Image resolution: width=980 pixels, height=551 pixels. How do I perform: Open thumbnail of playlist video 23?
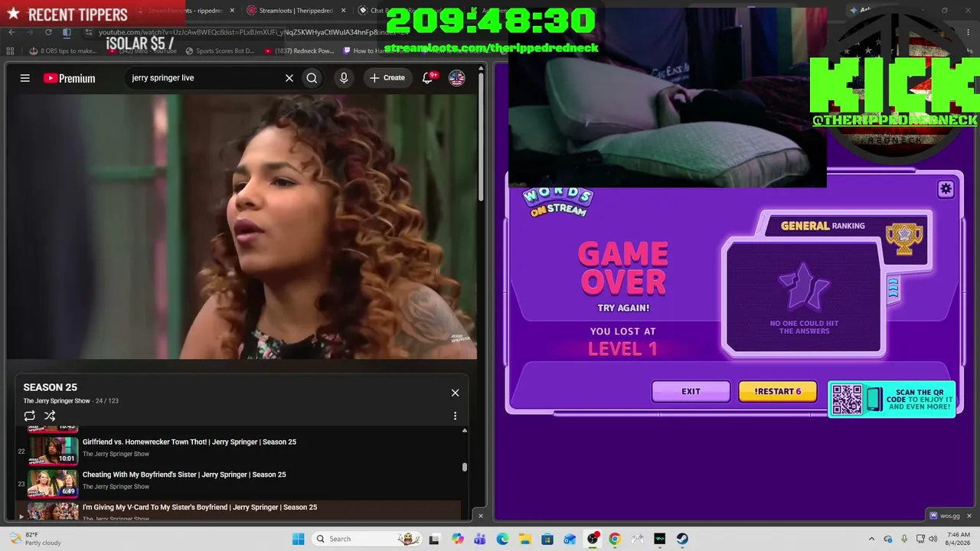coord(54,483)
